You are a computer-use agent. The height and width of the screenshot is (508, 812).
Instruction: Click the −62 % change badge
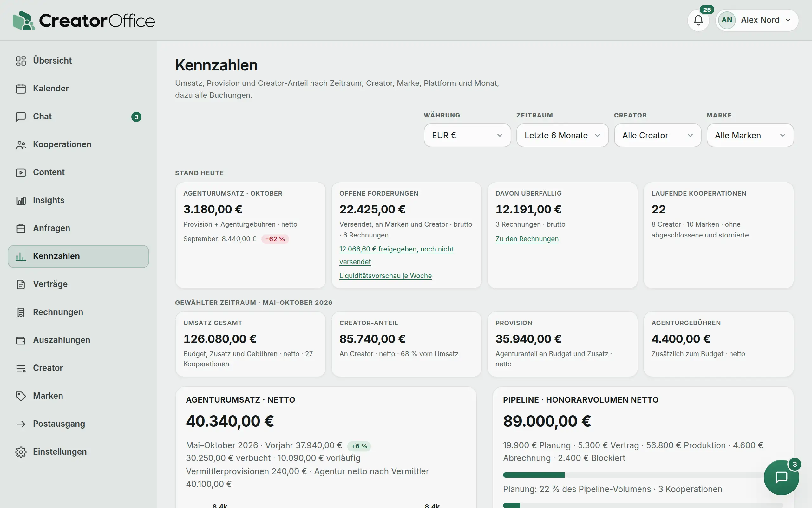(x=275, y=239)
